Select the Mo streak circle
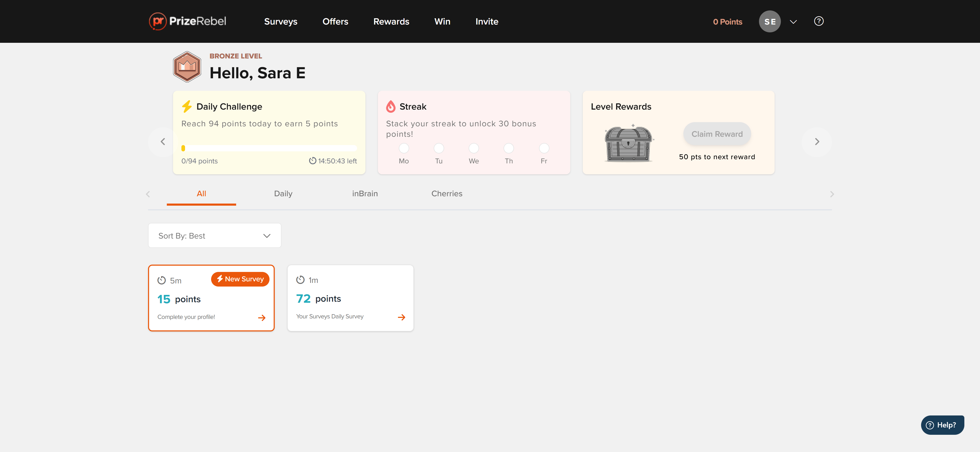Screen dimensions: 980x452 point(404,148)
